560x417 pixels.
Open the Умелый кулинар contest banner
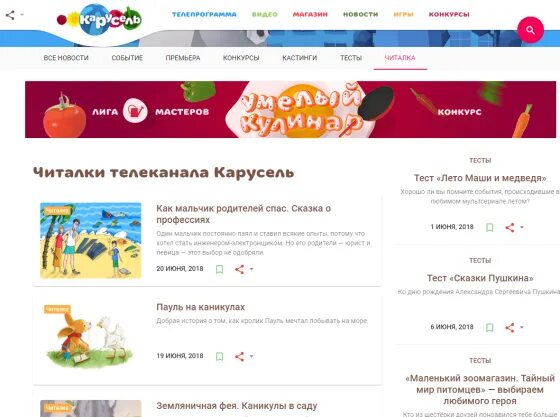pyautogui.click(x=290, y=109)
